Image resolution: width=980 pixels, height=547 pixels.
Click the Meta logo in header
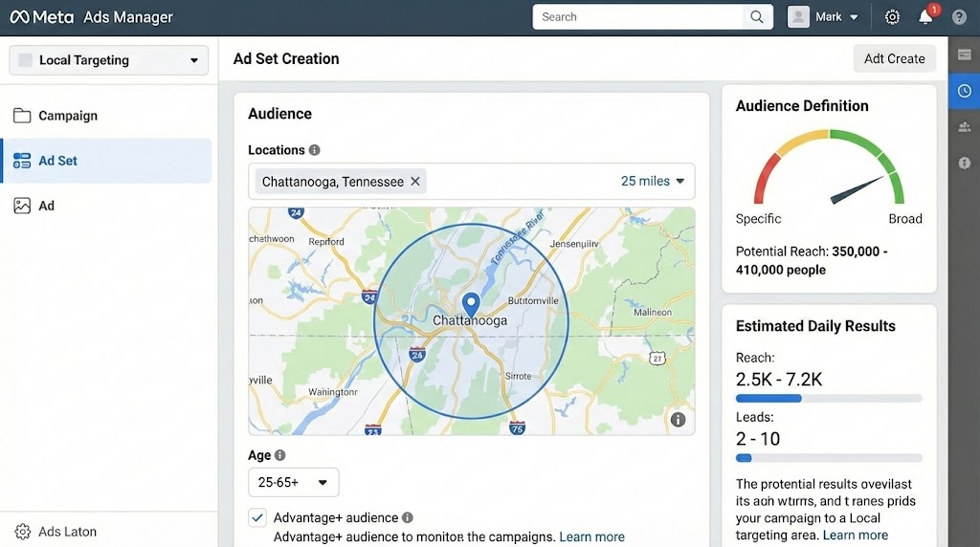[x=41, y=17]
